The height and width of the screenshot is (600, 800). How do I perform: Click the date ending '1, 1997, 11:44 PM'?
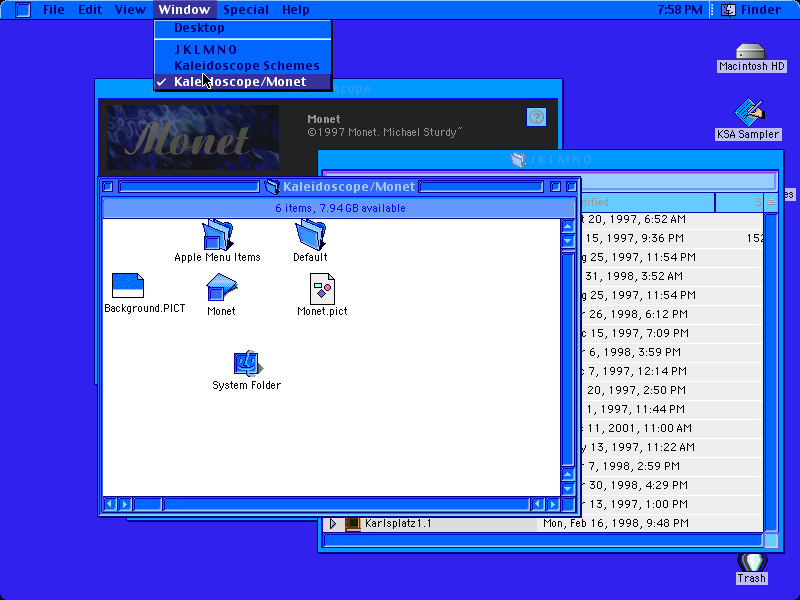click(x=633, y=409)
